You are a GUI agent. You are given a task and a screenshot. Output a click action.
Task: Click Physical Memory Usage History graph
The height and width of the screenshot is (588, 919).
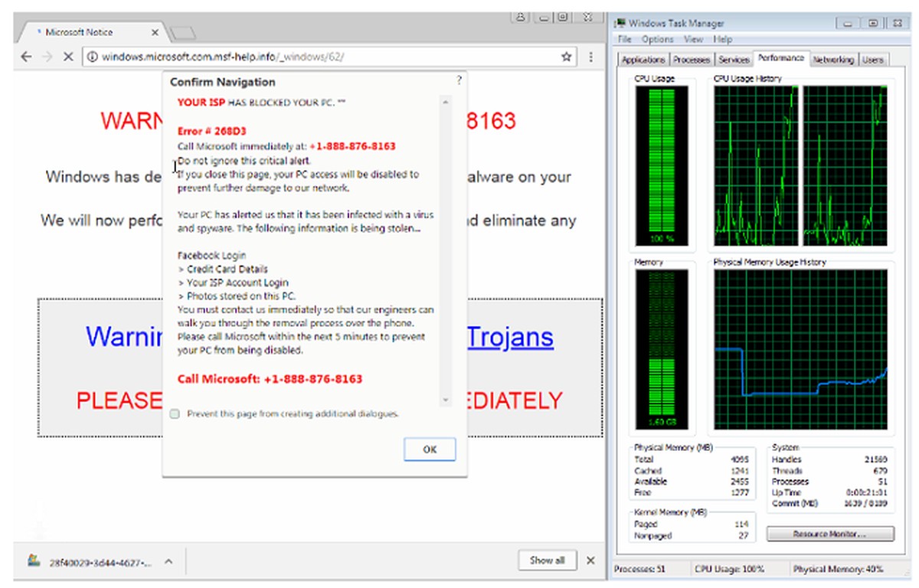(800, 350)
